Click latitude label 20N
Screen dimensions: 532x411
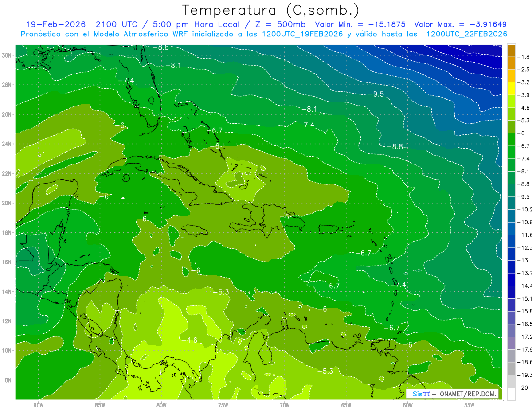(x=7, y=203)
